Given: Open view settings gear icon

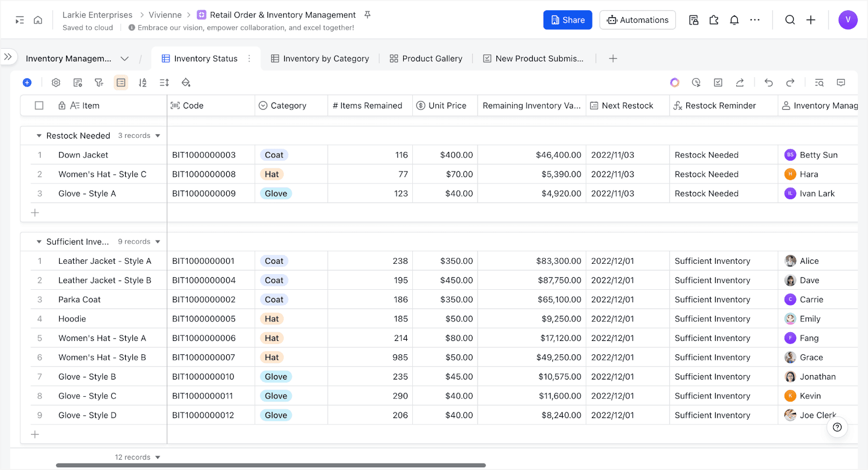Looking at the screenshot, I should pyautogui.click(x=56, y=82).
